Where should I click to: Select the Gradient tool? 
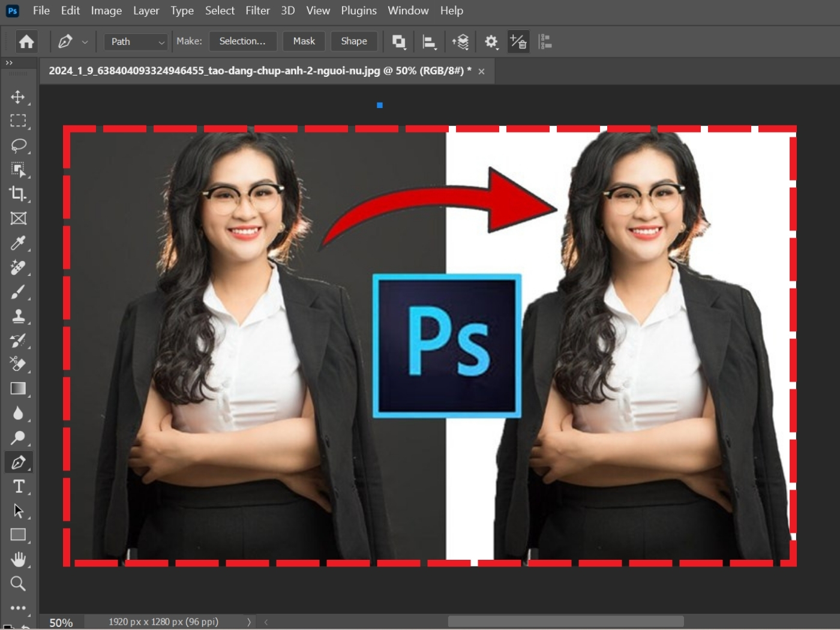[18, 389]
